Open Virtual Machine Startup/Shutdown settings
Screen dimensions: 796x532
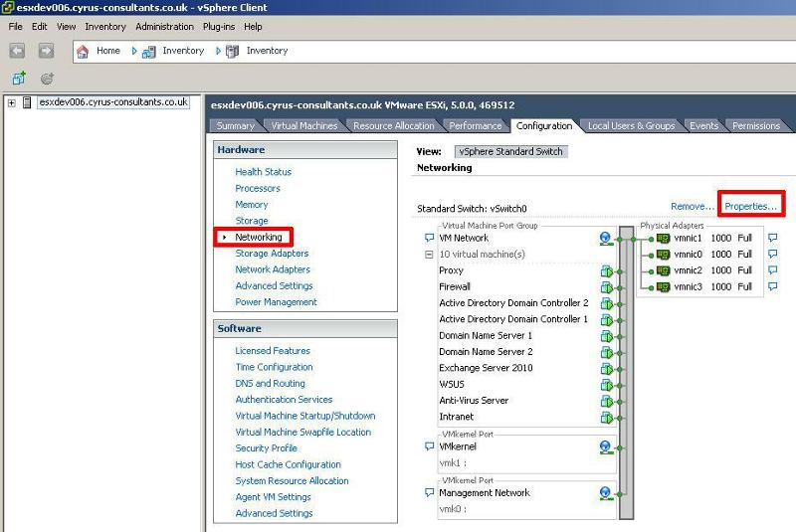coord(305,416)
